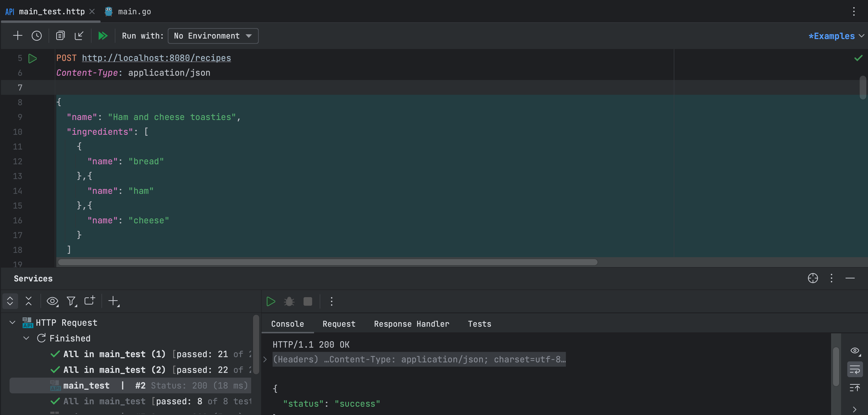Toggle the eye view options in console panel

(x=855, y=351)
